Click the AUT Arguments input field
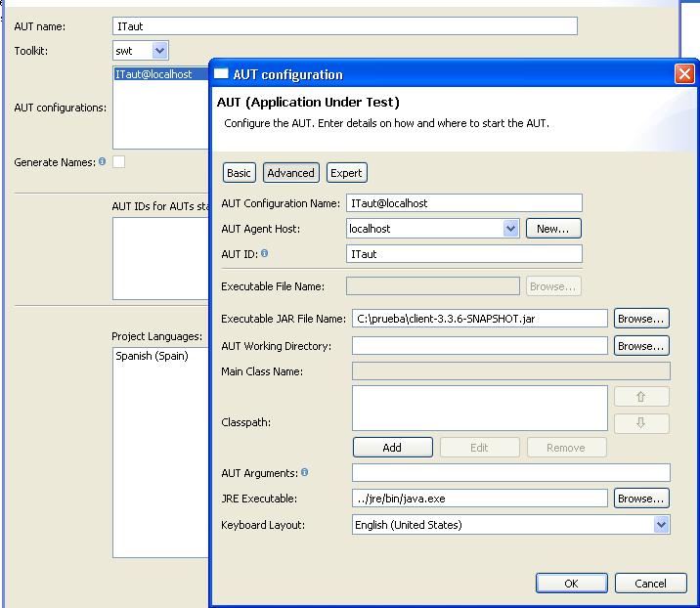The width and height of the screenshot is (700, 608). tap(511, 473)
